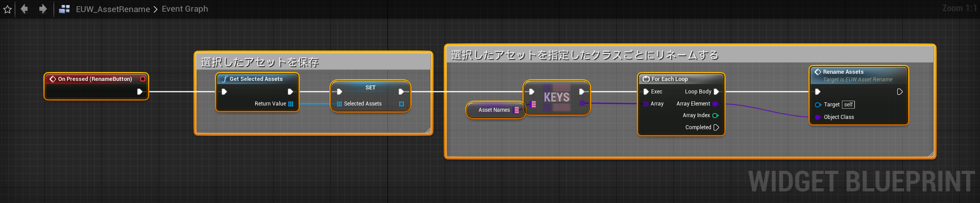Open Event Graph breadcrumb
This screenshot has height=203, width=980.
click(185, 9)
